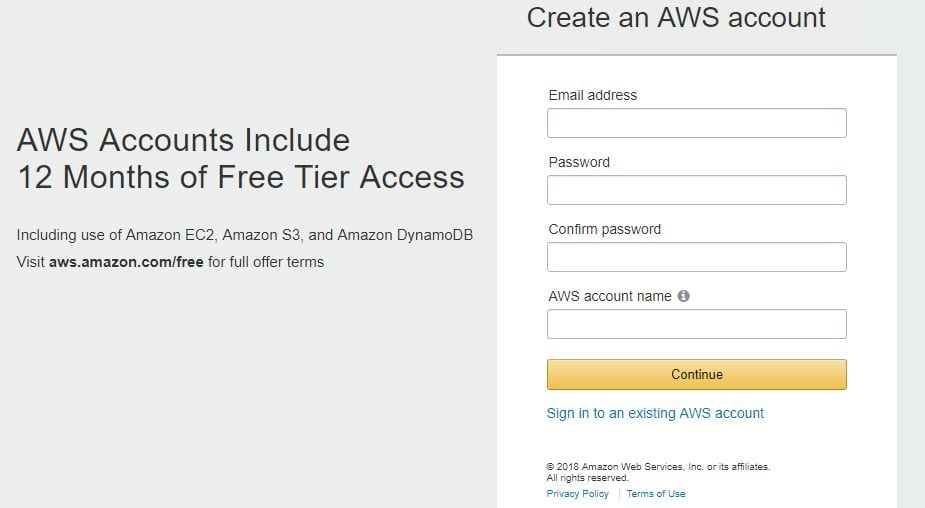Screen dimensions: 925x508
Task: Open the Terms of Use link
Action: coord(656,494)
